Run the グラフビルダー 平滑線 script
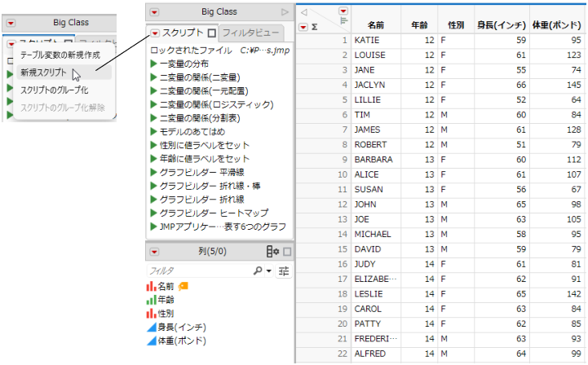Image resolution: width=588 pixels, height=365 pixels. [x=153, y=172]
